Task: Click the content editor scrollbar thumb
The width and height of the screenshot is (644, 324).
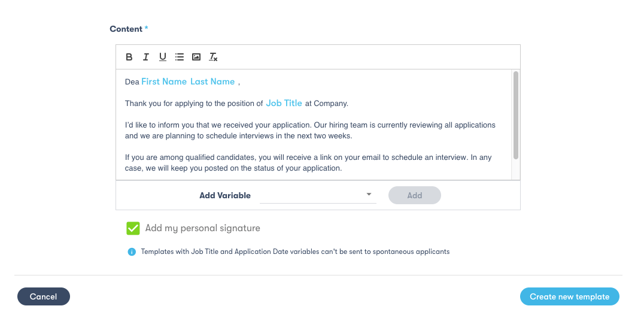Action: click(516, 115)
